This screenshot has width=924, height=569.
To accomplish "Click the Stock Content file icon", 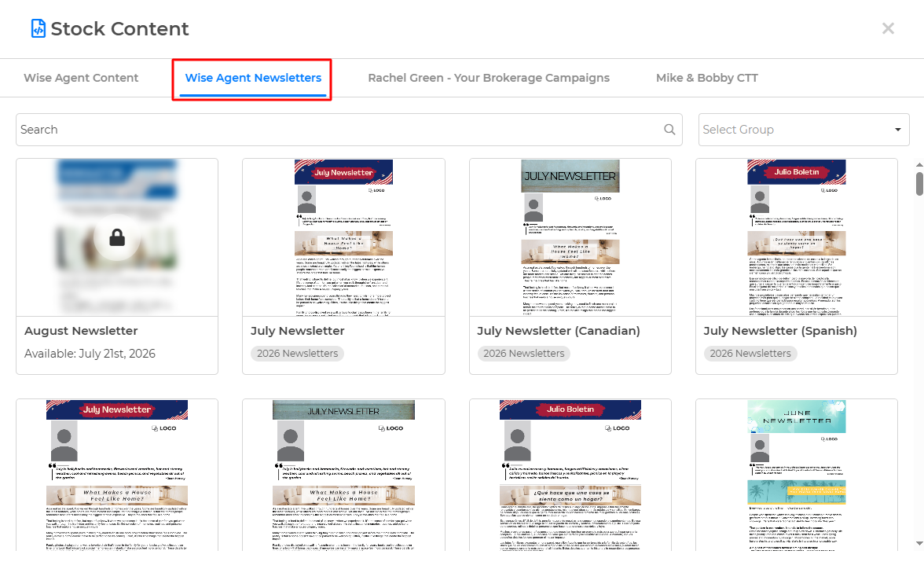I will 38,28.
